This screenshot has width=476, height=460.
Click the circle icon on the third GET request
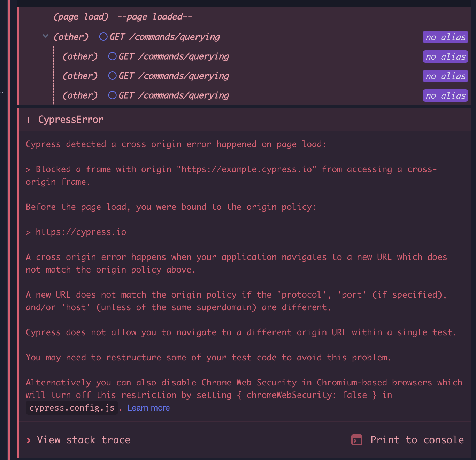(112, 76)
